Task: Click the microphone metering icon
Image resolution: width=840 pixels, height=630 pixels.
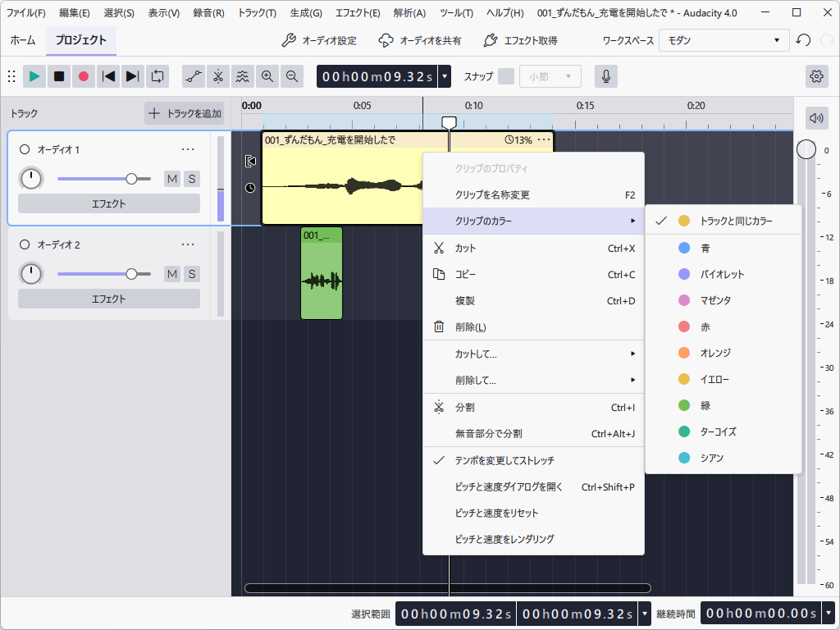Action: point(606,76)
